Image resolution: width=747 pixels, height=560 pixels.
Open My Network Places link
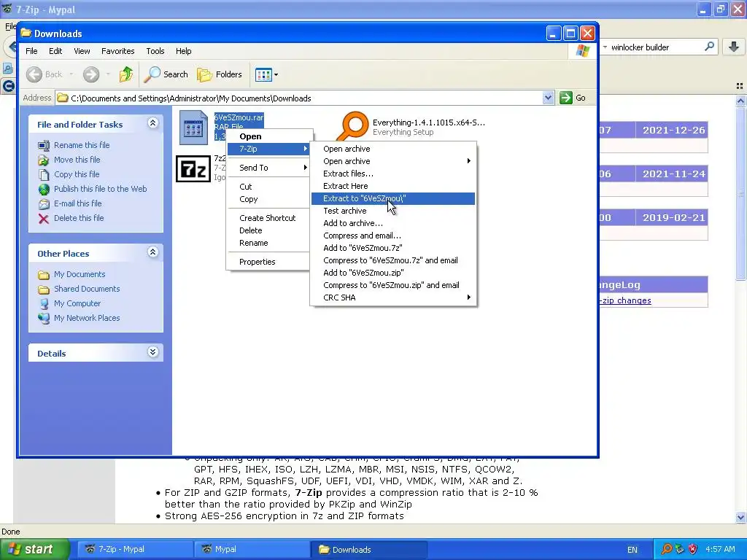coord(87,318)
